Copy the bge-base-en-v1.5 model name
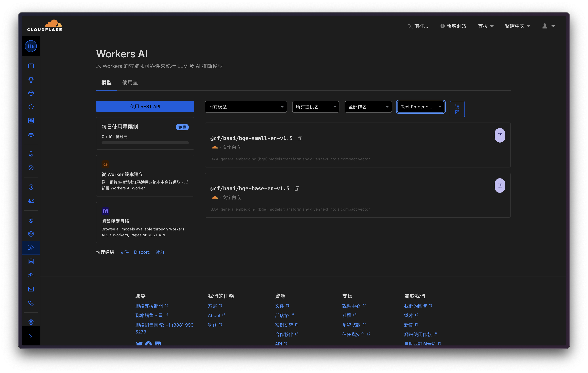 [x=297, y=188]
